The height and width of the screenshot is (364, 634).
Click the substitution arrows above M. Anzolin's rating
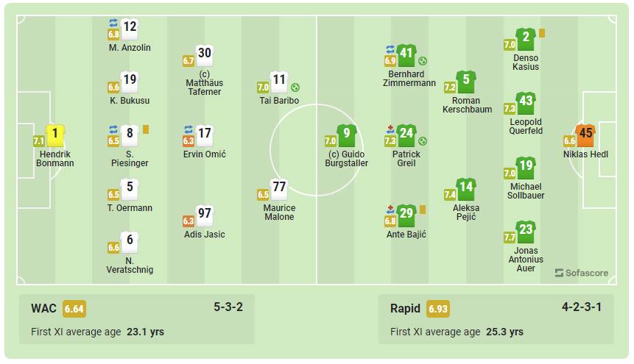(x=113, y=23)
